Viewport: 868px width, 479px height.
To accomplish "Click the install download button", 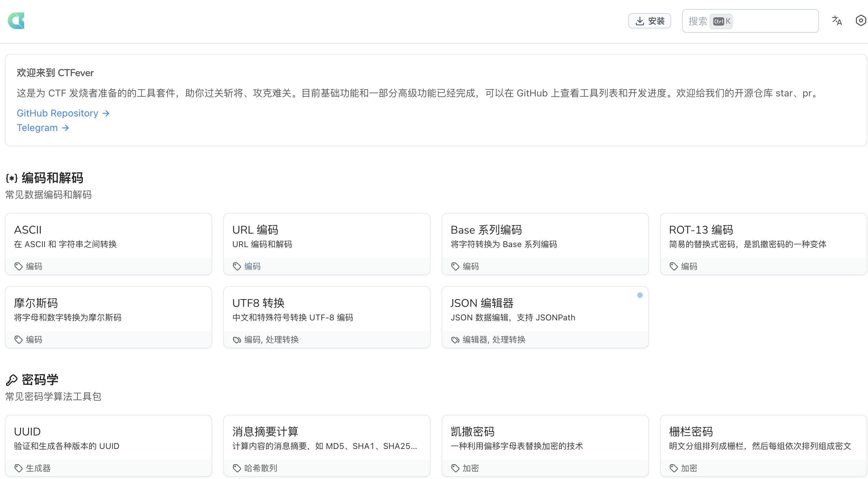I will 649,21.
